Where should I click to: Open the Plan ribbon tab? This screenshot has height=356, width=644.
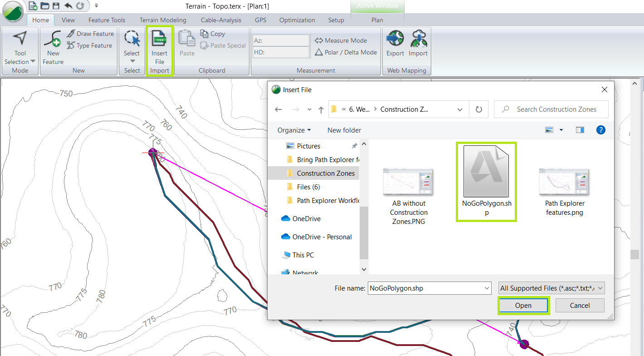point(377,20)
